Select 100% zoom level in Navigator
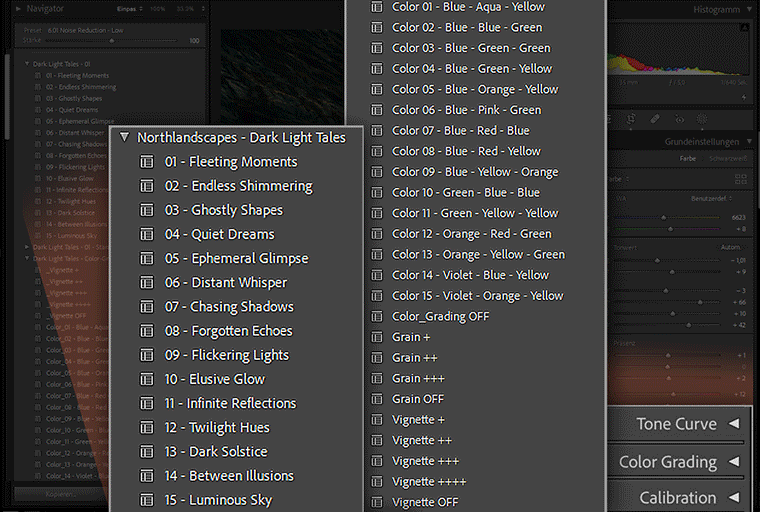Screen dimensions: 760x512 pyautogui.click(x=158, y=9)
